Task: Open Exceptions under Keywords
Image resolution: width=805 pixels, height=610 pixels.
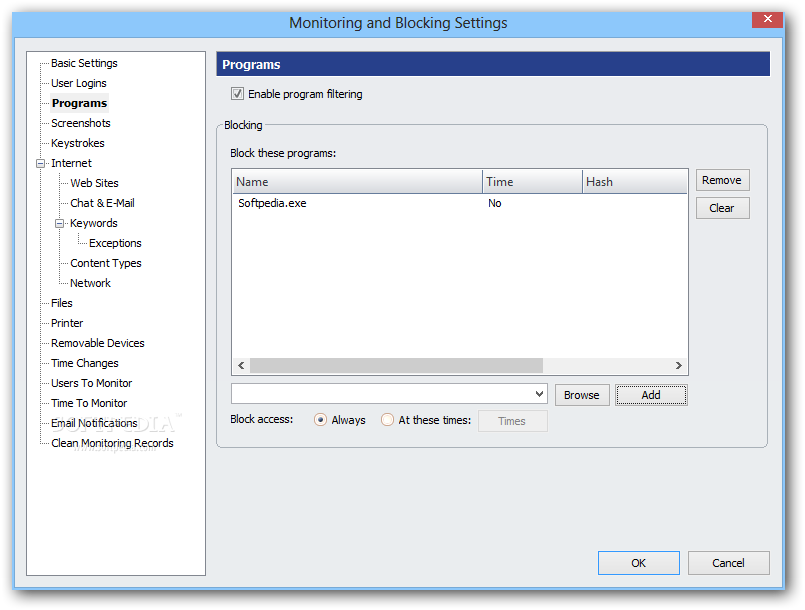Action: [115, 243]
